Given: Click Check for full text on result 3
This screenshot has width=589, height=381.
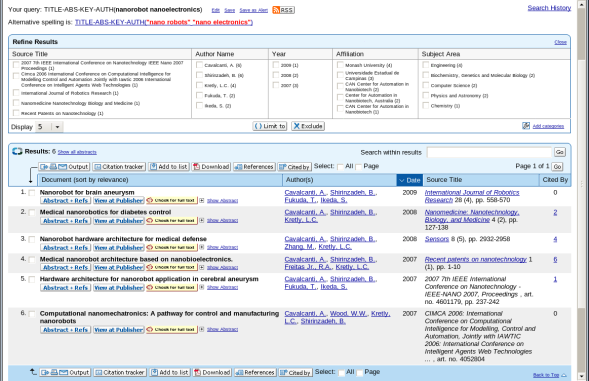Looking at the screenshot, I should pos(172,247).
